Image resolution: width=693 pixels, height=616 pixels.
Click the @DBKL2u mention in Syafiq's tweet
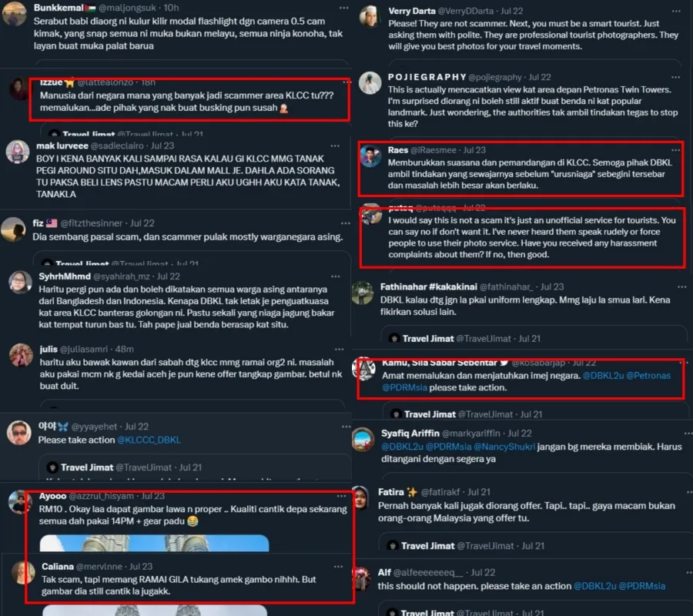click(402, 447)
